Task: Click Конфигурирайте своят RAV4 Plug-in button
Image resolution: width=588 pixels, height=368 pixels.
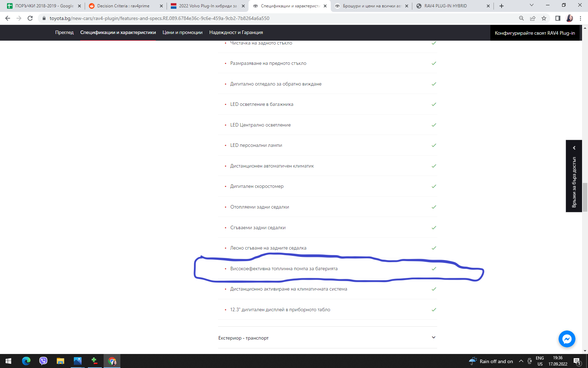Action: point(534,33)
